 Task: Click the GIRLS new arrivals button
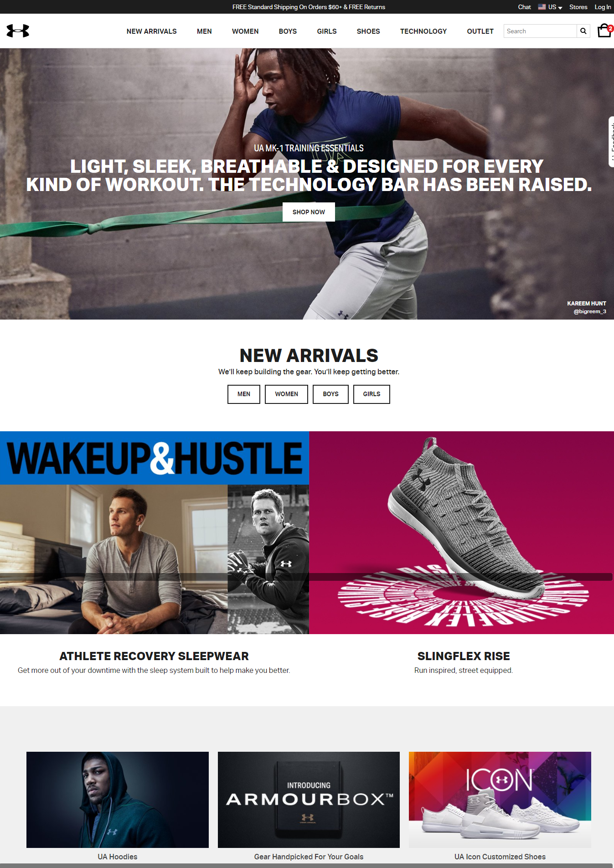371,394
